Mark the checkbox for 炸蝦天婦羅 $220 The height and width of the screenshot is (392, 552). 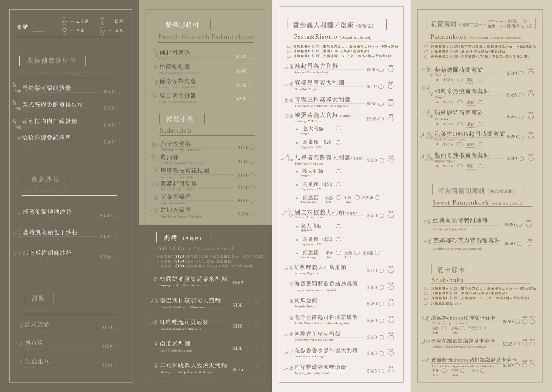coord(252,214)
